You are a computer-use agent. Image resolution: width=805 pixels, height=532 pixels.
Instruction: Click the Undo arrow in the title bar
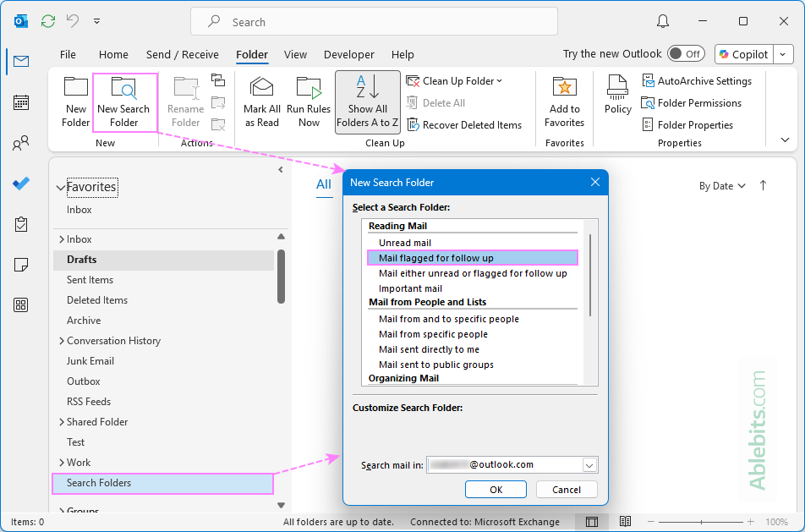point(73,21)
